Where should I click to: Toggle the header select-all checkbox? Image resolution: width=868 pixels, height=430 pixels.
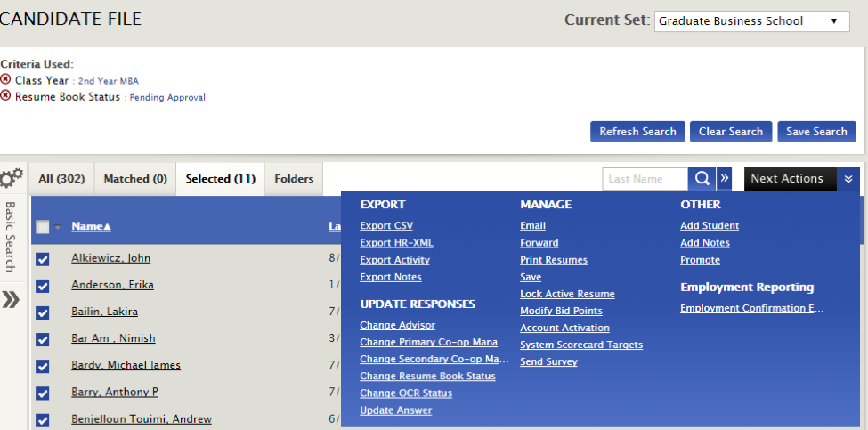[43, 227]
